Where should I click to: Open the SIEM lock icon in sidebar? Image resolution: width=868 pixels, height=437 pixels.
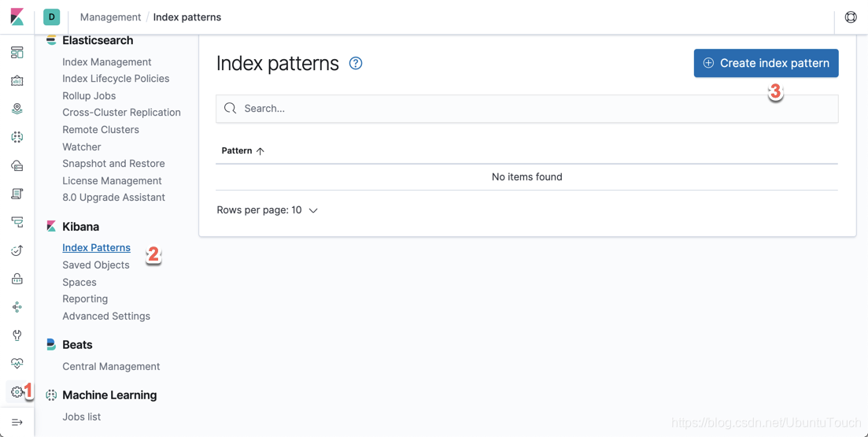[x=17, y=279]
